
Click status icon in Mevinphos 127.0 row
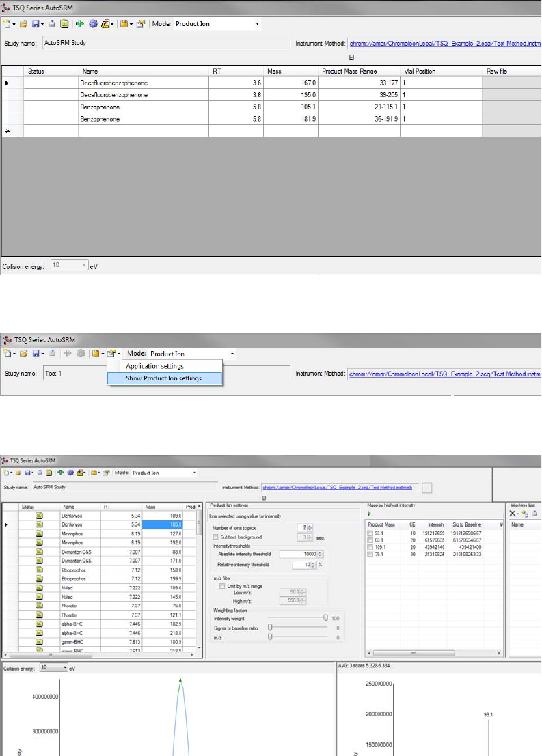click(39, 534)
